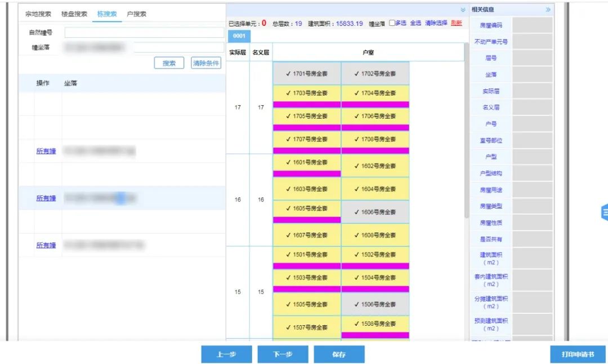Viewport: 608px width, 364px height.
Task: Toggle room 1502号房全套 selection
Action: [375, 254]
